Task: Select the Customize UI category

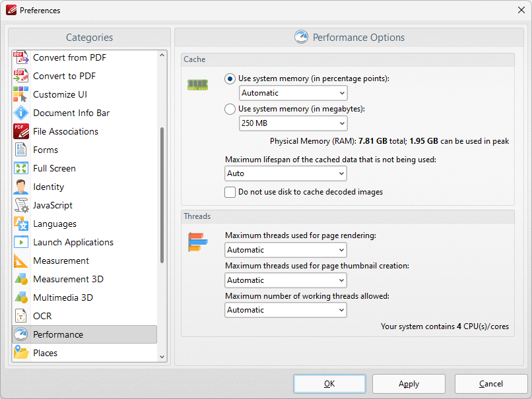Action: coord(85,94)
